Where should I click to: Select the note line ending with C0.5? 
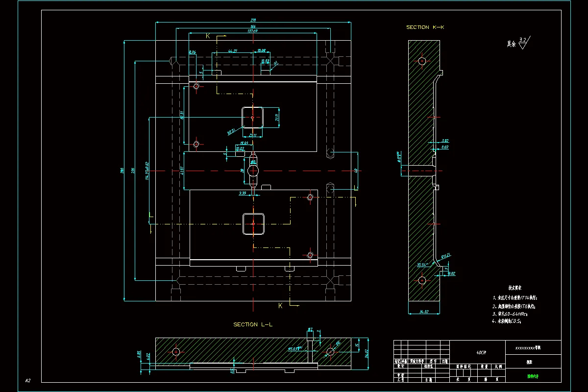506,321
